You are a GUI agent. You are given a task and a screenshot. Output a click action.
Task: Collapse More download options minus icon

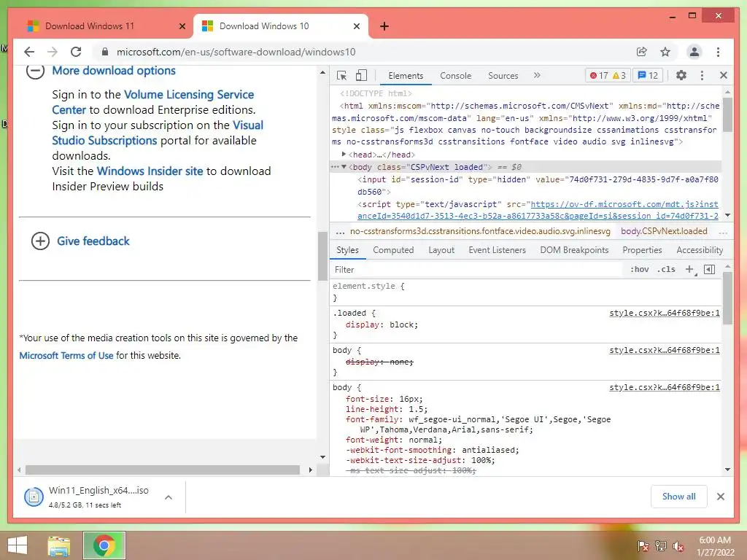click(x=35, y=71)
